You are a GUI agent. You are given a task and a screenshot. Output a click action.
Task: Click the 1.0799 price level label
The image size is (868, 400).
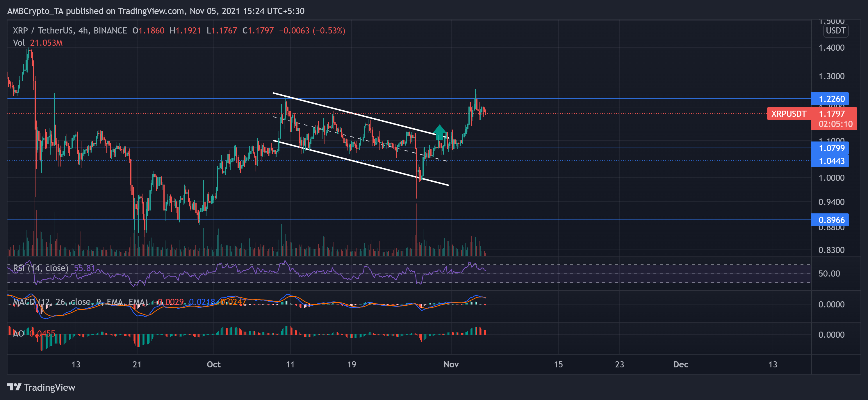pyautogui.click(x=830, y=148)
